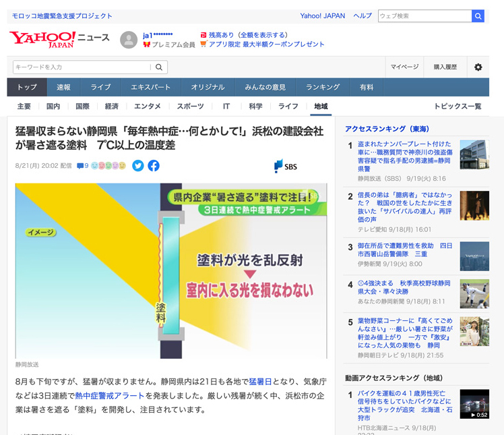504x435 pixels.
Task: Focus the キーワードを入力 search field
Action: coord(82,67)
